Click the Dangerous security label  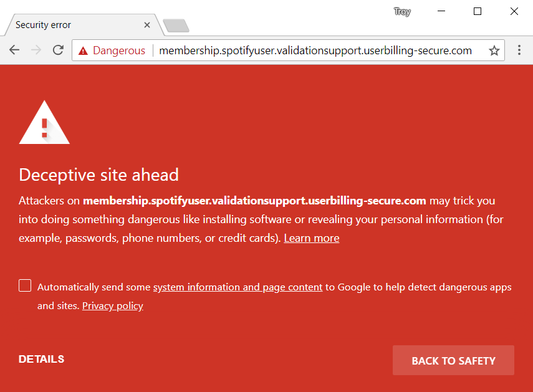[119, 50]
